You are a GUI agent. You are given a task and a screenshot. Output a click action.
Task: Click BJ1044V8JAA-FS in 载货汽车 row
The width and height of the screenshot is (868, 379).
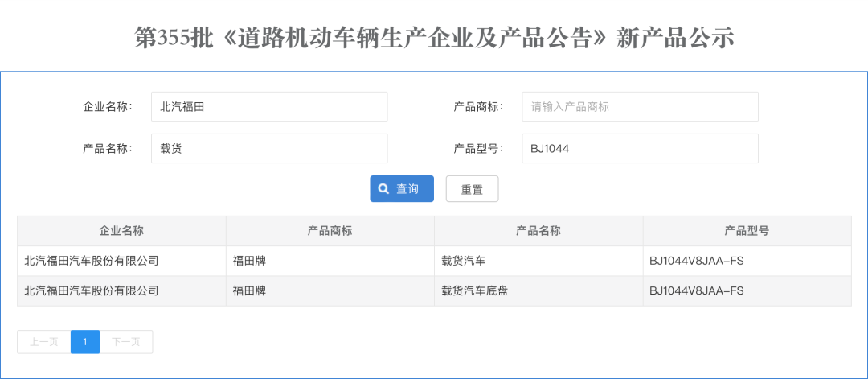click(696, 261)
